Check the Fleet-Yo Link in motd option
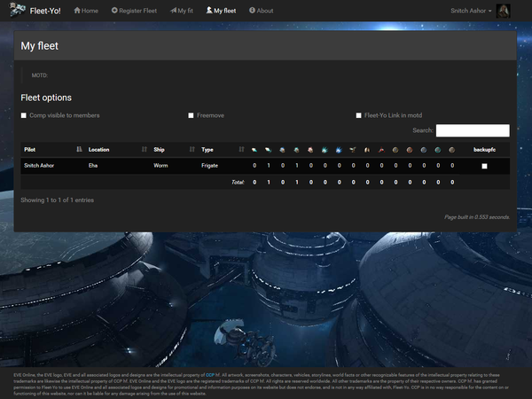Viewport: 532px width, 399px height. 358,115
